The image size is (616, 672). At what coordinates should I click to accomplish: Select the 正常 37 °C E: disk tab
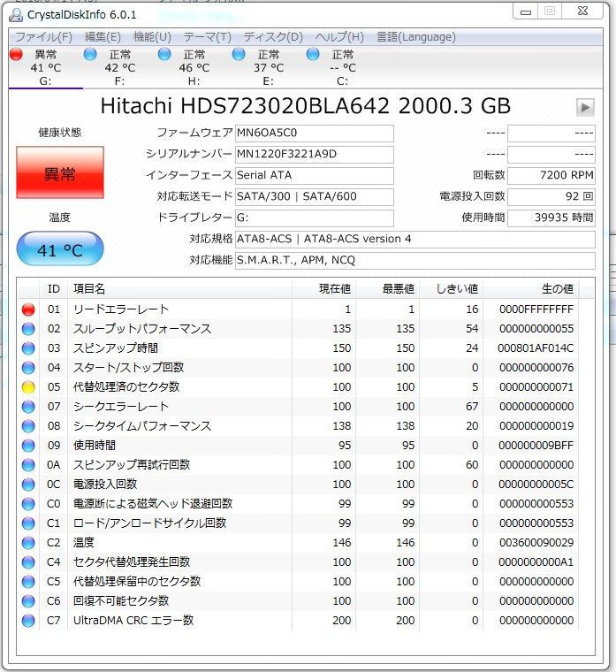pos(269,68)
